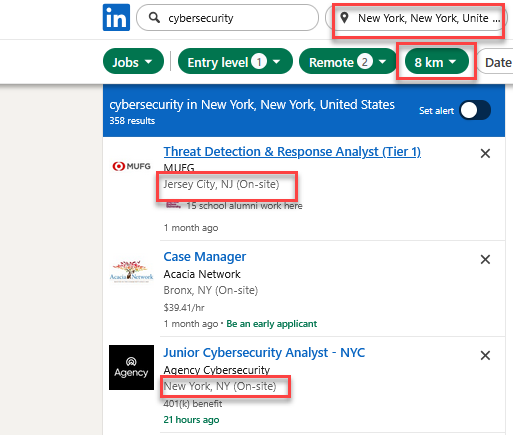Focus the cybersecurity search field
The width and height of the screenshot is (513, 435).
coord(227,17)
